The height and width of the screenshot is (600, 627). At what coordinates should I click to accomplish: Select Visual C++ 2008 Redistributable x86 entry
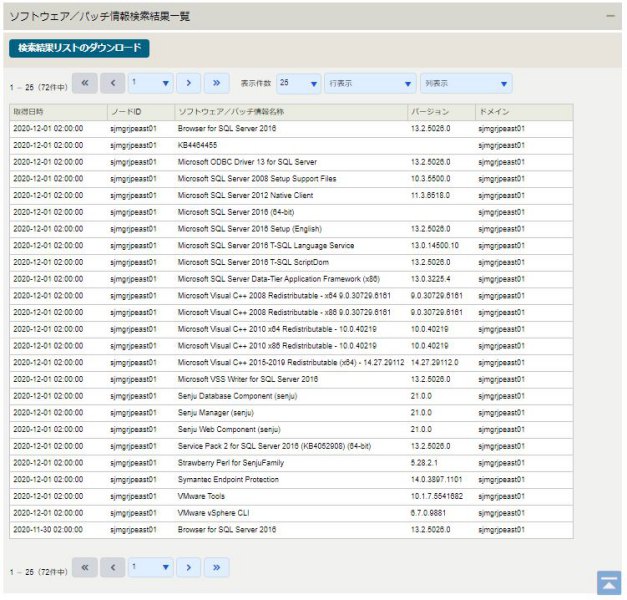click(x=284, y=312)
